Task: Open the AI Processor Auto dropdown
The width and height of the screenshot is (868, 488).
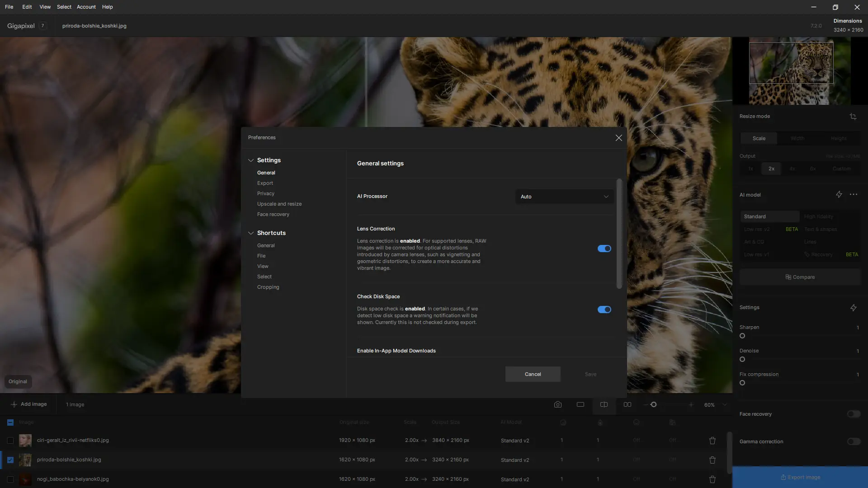Action: (564, 197)
